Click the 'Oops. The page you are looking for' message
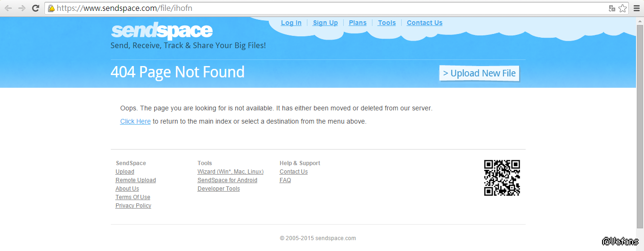 pyautogui.click(x=276, y=108)
